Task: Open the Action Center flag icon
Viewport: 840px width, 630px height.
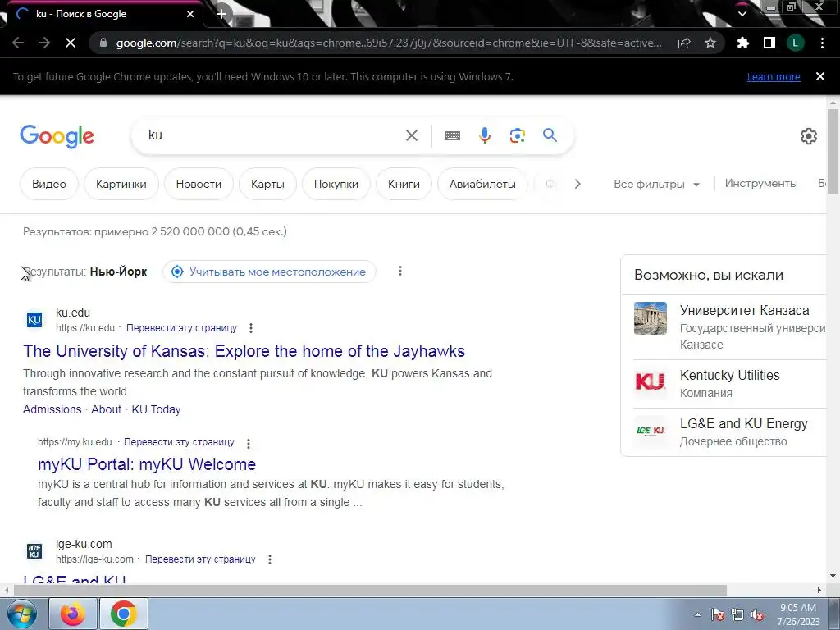Action: pyautogui.click(x=718, y=615)
